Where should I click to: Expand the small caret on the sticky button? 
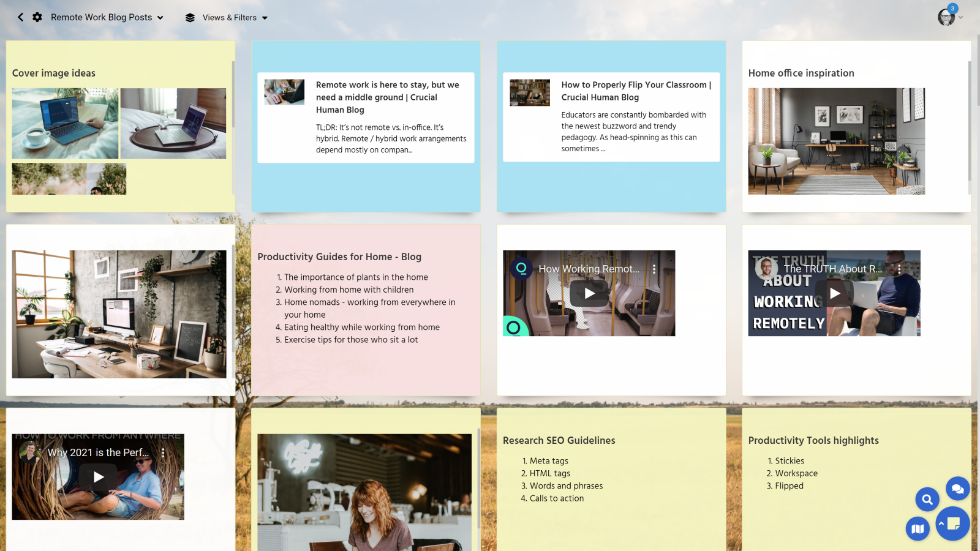click(941, 523)
